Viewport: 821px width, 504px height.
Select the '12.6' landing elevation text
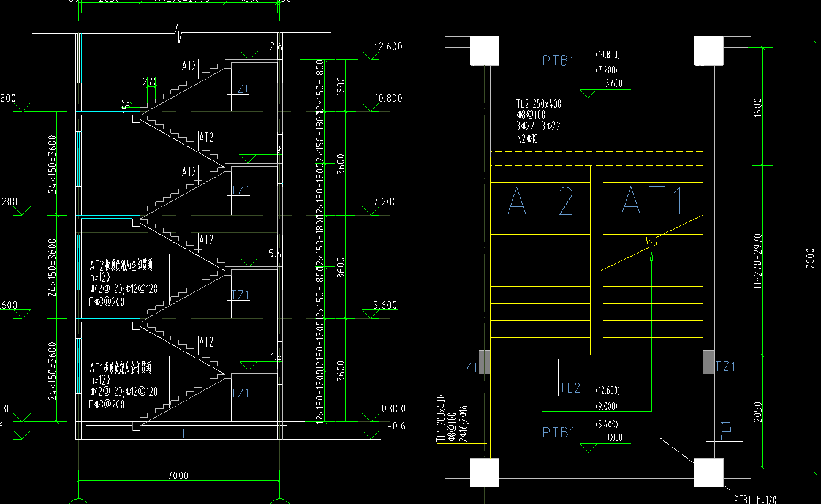(x=274, y=47)
